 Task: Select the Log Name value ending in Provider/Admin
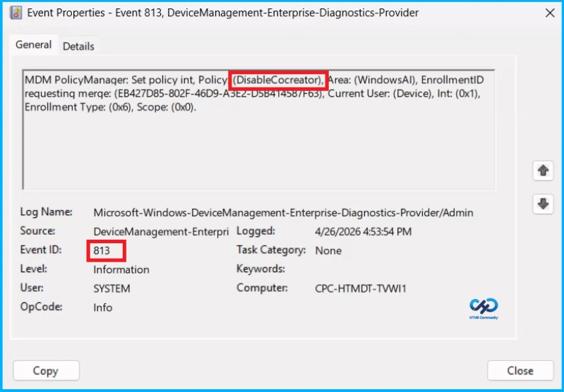tap(283, 213)
